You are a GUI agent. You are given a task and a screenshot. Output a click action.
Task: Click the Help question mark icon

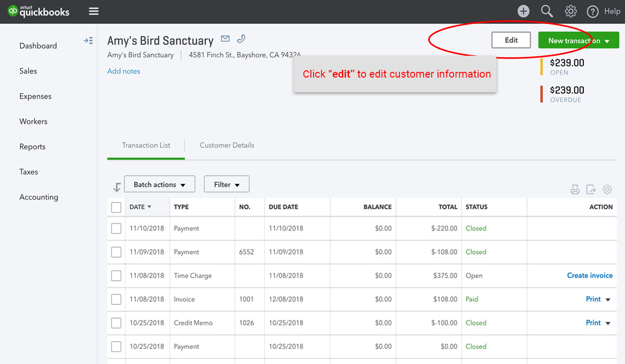click(x=593, y=11)
